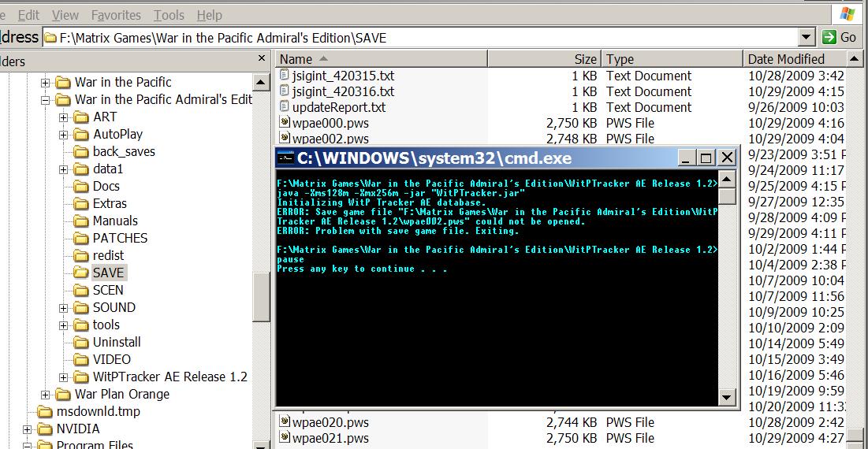Sort files by Date Modified column
Screen dimensions: 868x449
click(x=795, y=58)
